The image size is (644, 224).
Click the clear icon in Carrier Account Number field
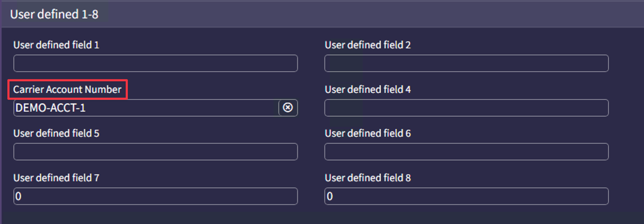(288, 108)
